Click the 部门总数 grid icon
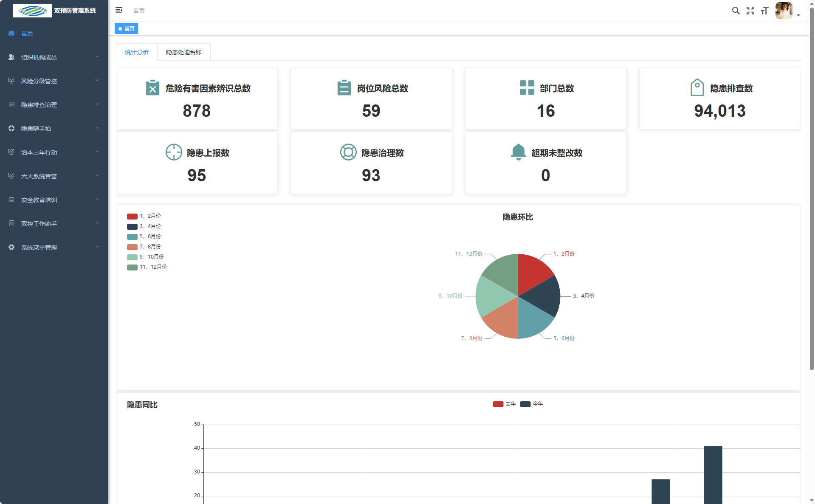 coord(527,88)
